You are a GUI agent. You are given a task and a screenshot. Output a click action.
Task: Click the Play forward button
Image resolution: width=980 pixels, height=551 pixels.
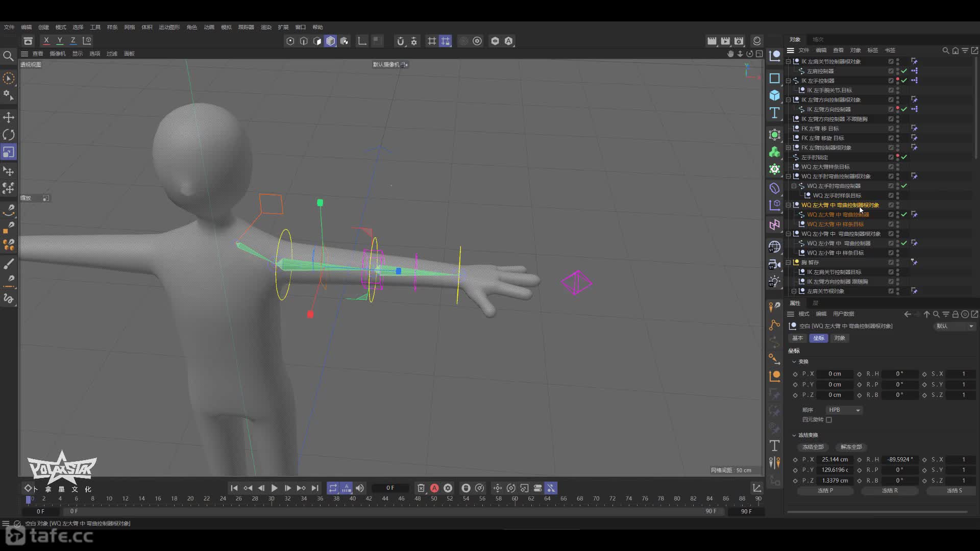[274, 488]
